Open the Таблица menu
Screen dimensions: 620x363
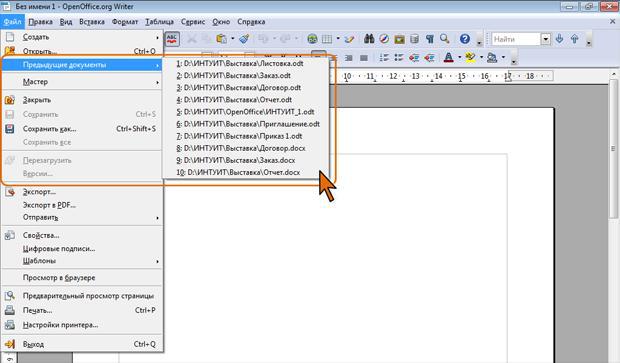pos(159,22)
